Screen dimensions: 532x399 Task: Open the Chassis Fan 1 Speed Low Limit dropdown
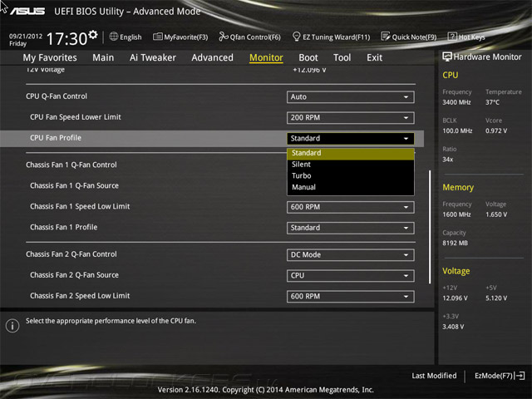[x=350, y=207]
